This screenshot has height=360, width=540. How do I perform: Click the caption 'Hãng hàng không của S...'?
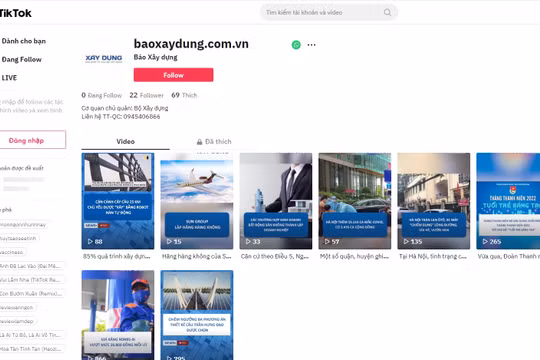pos(197,256)
